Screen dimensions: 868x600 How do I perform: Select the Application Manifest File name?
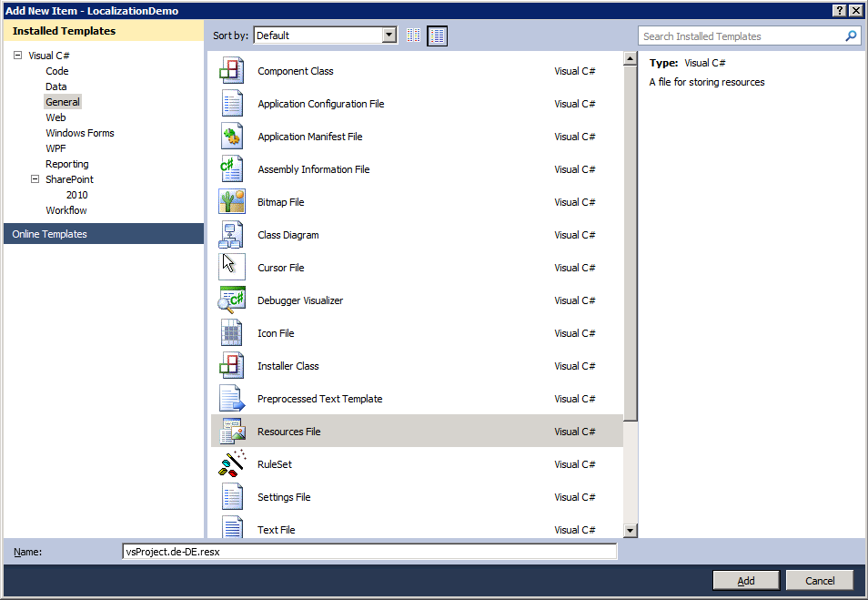(x=309, y=137)
